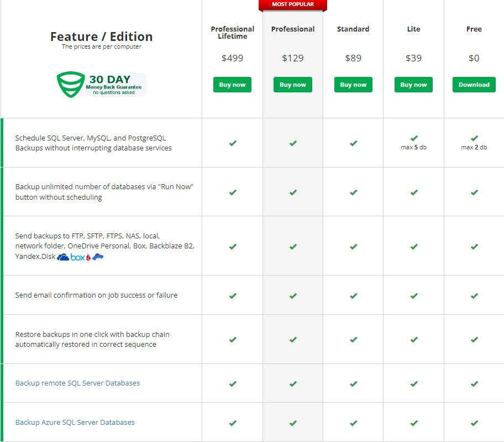Click the Yandex.Disk icon

[x=98, y=257]
